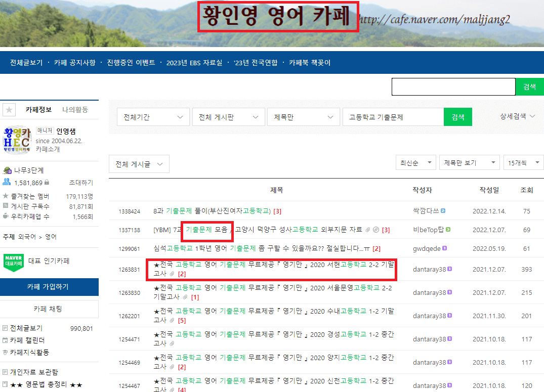Click the 황영카 HEC cafe profile image
This screenshot has width=544, height=392.
point(17,140)
